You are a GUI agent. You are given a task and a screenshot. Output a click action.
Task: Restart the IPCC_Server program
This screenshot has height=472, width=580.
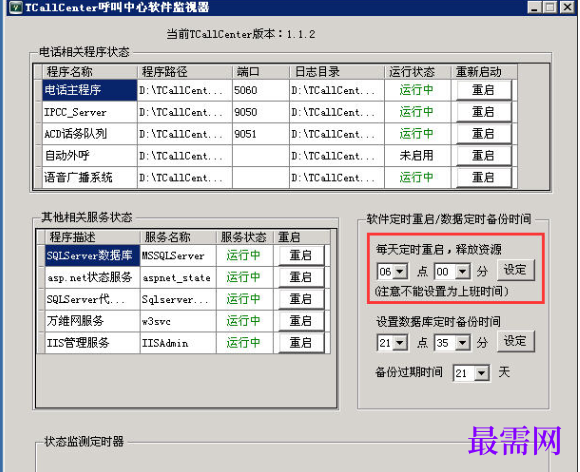click(x=484, y=112)
